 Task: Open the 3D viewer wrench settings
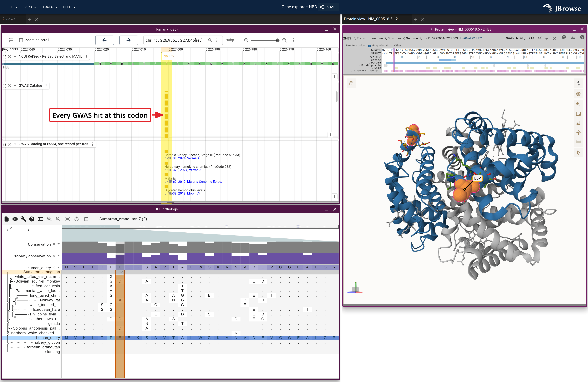(x=578, y=104)
